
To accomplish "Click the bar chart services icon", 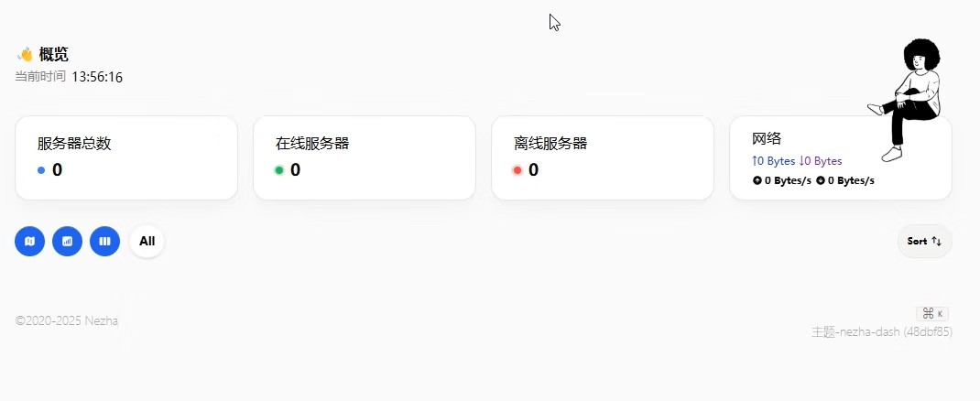I will (x=67, y=242).
